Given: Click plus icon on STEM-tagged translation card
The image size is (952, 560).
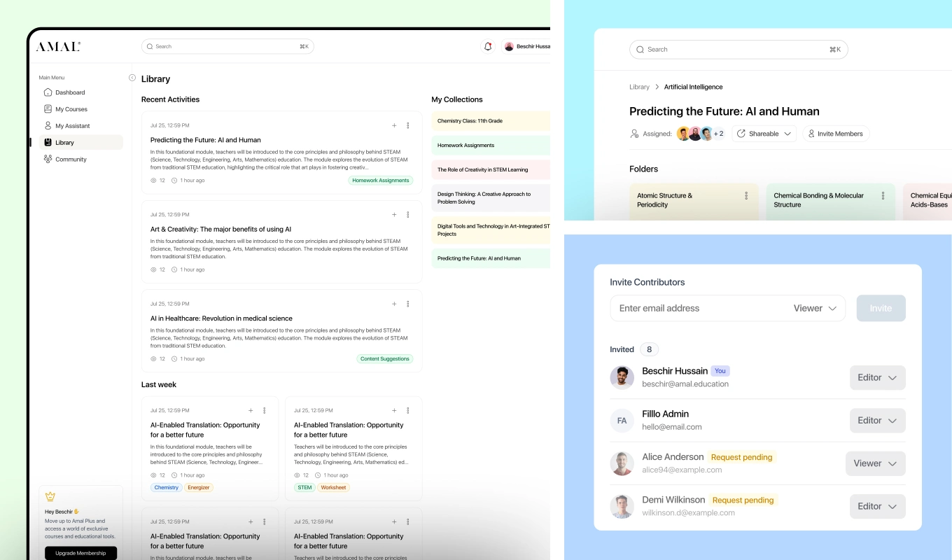Looking at the screenshot, I should click(x=394, y=410).
